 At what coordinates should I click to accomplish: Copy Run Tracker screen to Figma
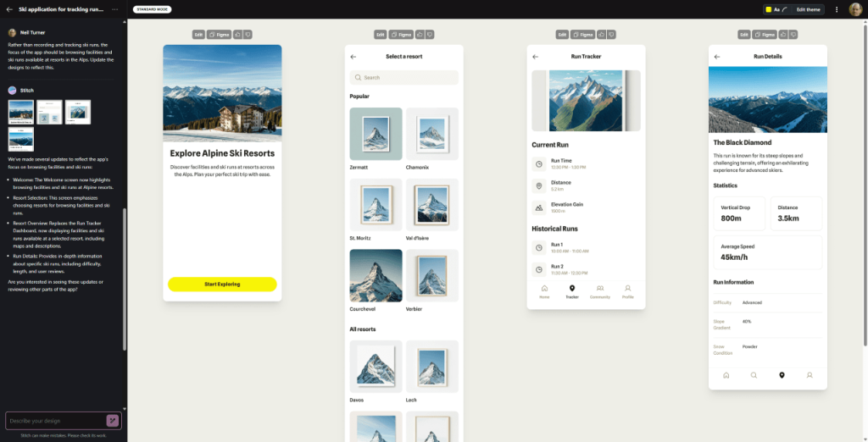[x=583, y=35]
